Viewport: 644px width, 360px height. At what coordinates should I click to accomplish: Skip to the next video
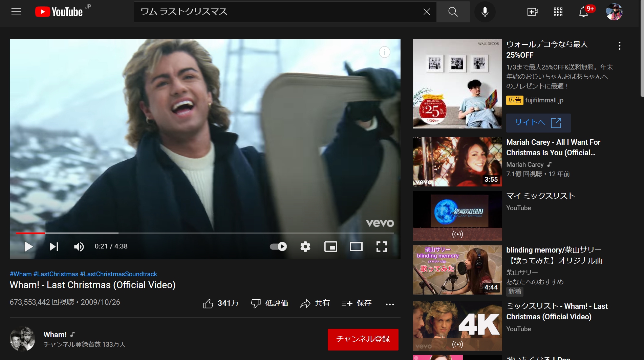point(54,246)
